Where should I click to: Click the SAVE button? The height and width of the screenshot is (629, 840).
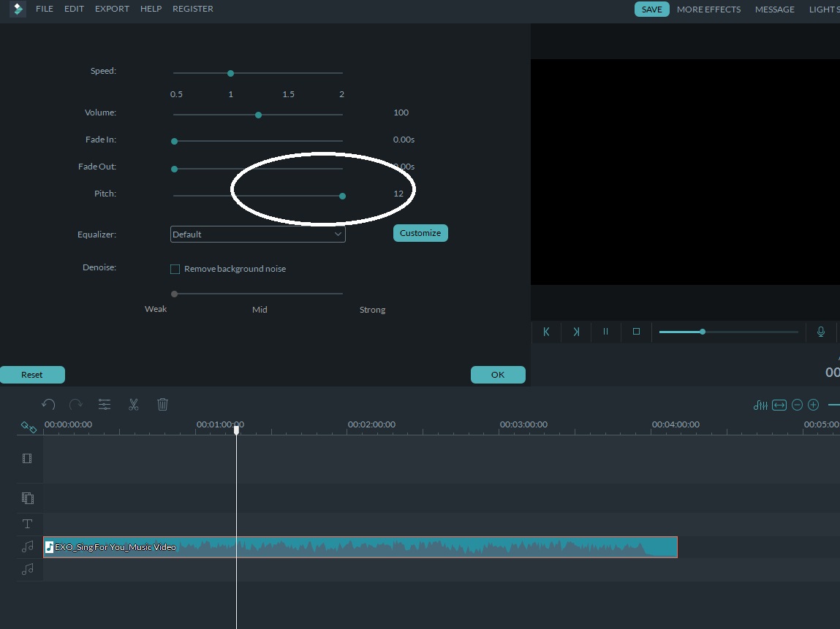pos(652,9)
